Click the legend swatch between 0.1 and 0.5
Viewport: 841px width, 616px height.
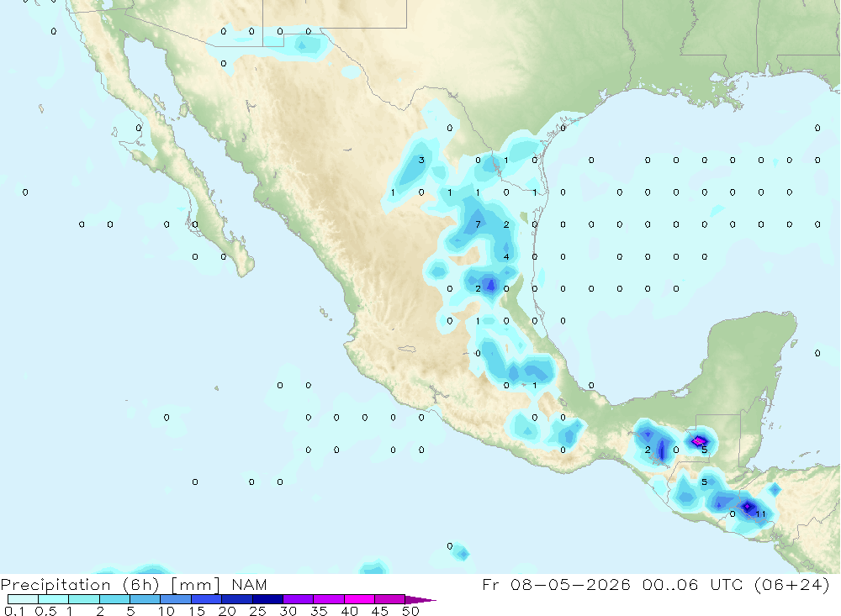[x=23, y=599]
